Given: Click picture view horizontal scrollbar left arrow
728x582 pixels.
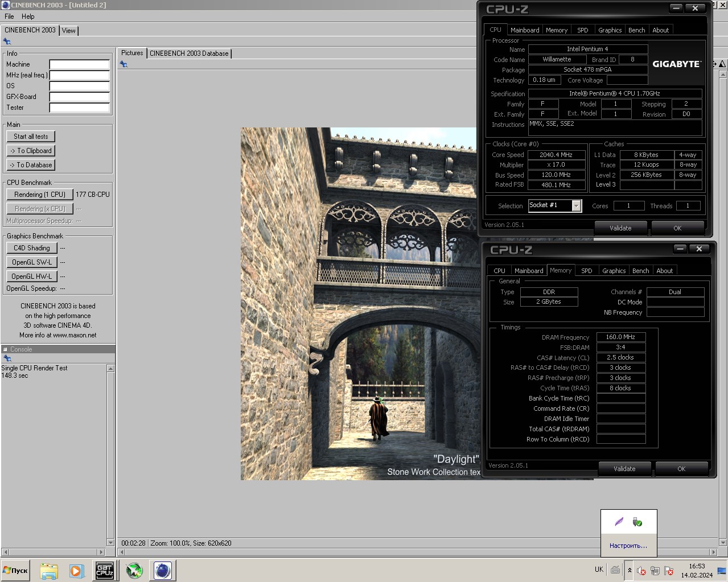Looking at the screenshot, I should coord(121,552).
